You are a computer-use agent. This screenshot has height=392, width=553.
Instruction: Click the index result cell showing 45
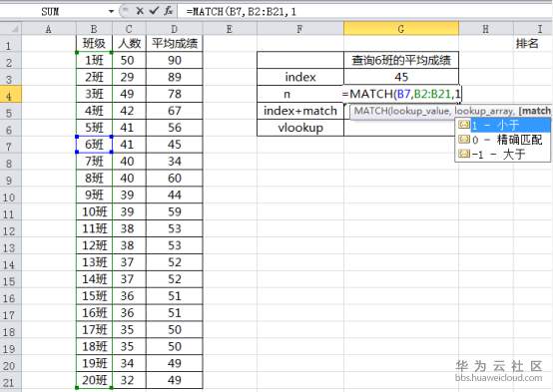401,77
